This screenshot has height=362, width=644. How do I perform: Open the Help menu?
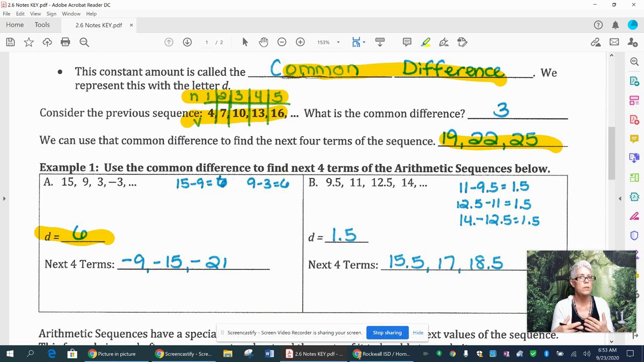point(91,14)
